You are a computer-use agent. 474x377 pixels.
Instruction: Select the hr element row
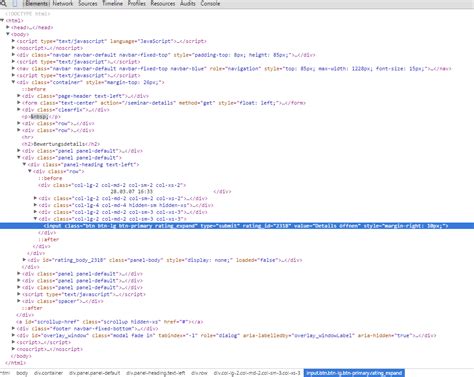click(27, 137)
